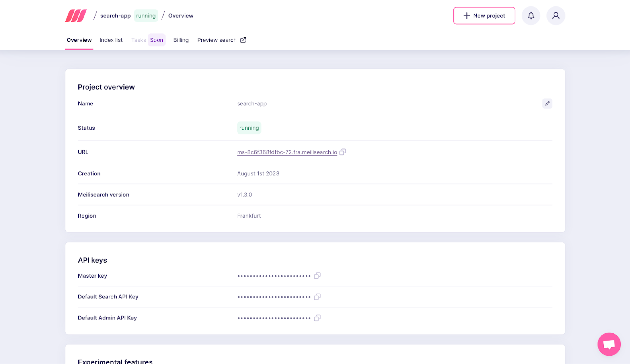Click the external link icon next to Preview search
Viewport: 630px width, 364px height.
tap(243, 40)
